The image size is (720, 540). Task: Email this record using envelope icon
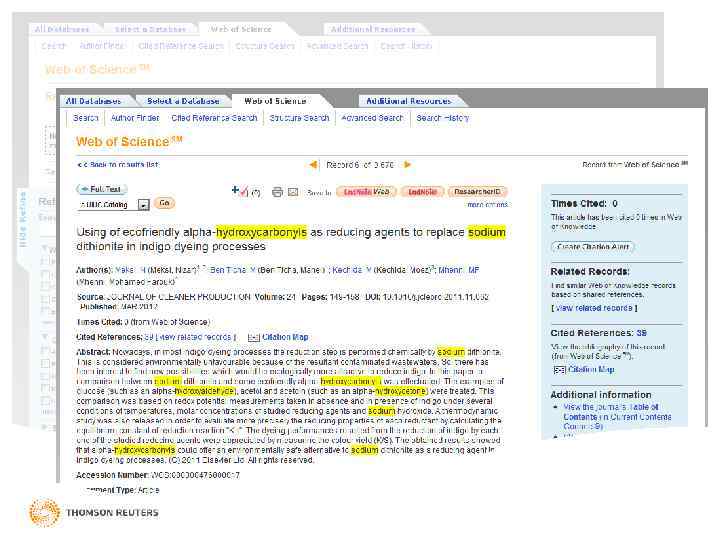tap(293, 192)
